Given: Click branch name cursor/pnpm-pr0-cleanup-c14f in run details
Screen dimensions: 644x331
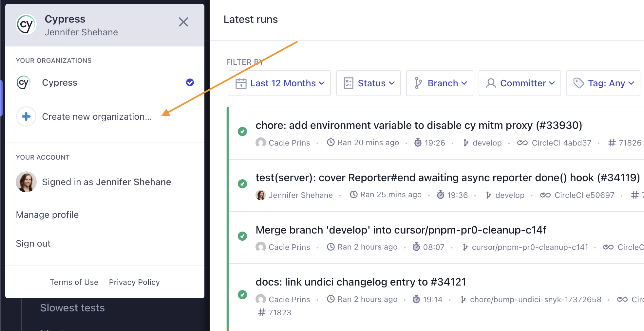Looking at the screenshot, I should pyautogui.click(x=530, y=247).
